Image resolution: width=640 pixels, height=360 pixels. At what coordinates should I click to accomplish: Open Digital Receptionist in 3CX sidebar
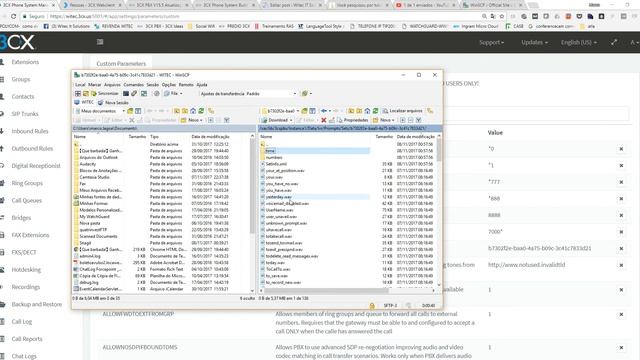click(36, 166)
